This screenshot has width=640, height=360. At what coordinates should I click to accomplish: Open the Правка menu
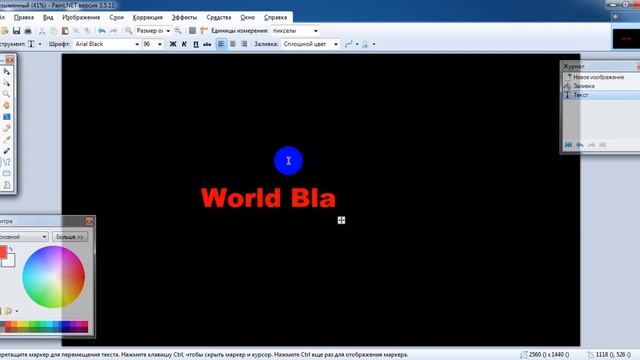pos(24,17)
